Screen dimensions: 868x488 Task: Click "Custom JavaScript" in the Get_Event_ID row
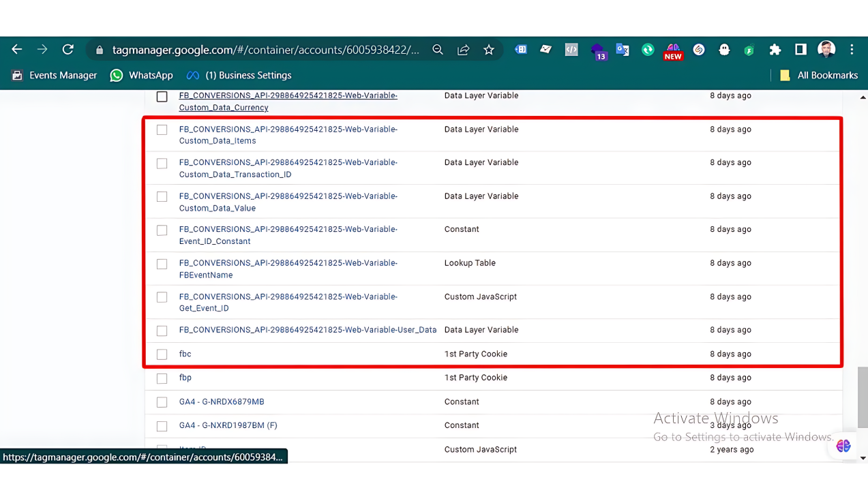pos(481,296)
